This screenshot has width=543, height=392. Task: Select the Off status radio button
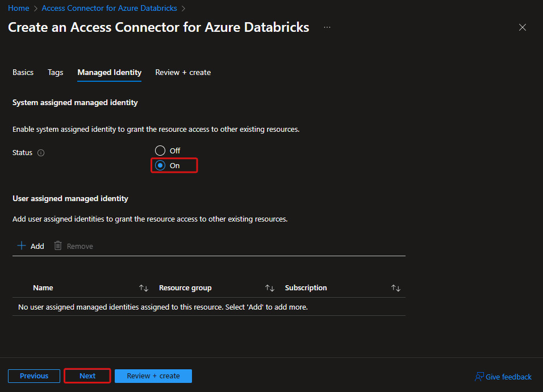[x=160, y=151]
